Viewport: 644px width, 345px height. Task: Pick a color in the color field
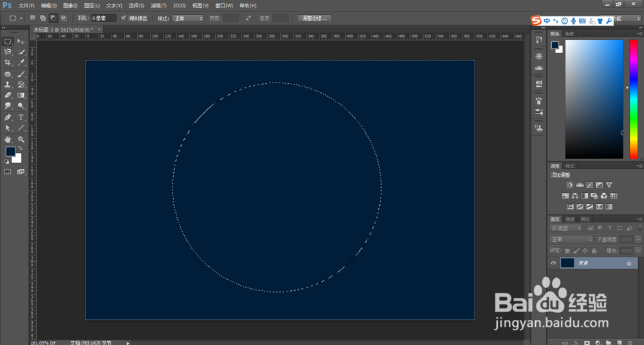point(594,99)
